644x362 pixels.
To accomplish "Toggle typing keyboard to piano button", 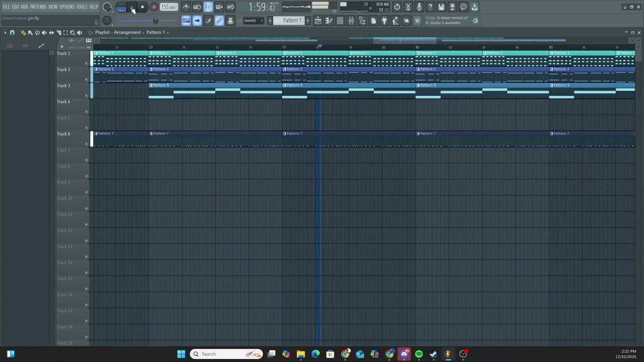I will coord(186,21).
